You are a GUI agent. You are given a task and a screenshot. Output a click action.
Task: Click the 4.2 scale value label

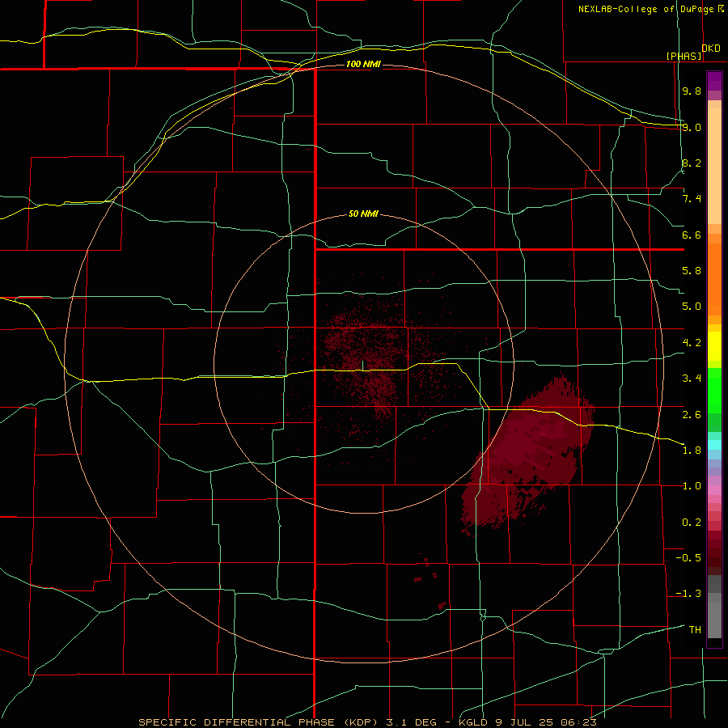point(692,343)
